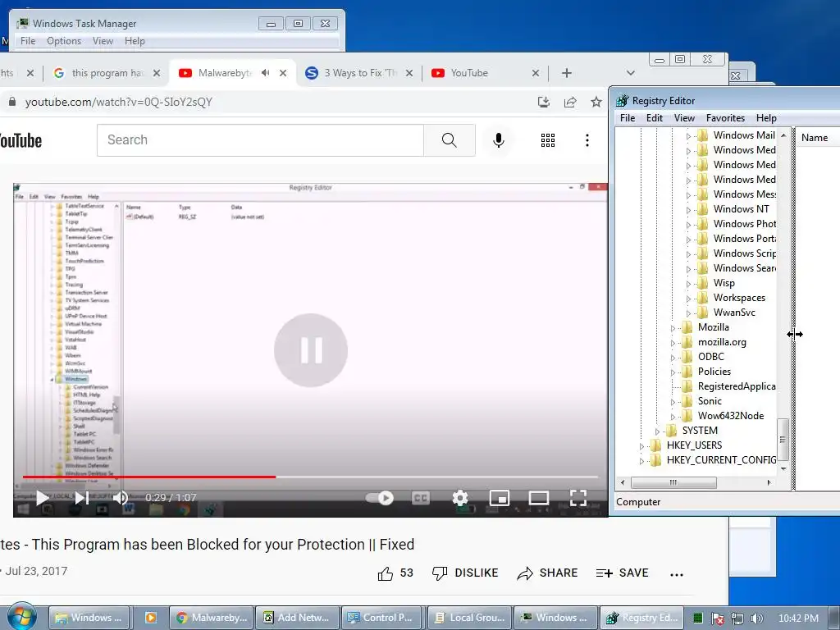840x630 pixels.
Task: Click the SHARE button below video
Action: coord(547,573)
